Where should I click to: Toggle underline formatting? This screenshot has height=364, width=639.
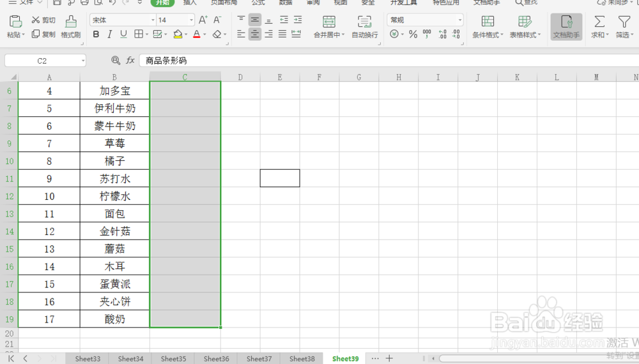pyautogui.click(x=123, y=34)
